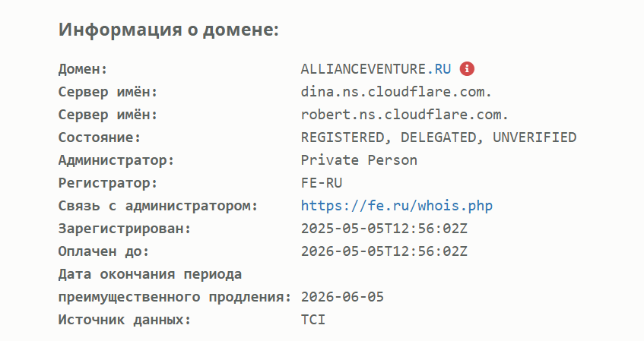Click the TCI data source value
Viewport: 644px width, 341px height.
tap(313, 320)
